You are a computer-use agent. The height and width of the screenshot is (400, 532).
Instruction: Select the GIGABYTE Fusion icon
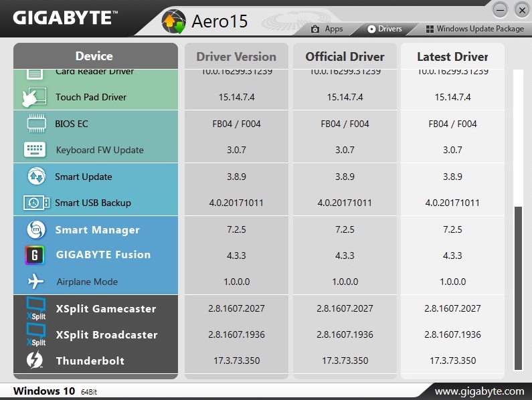(35, 255)
